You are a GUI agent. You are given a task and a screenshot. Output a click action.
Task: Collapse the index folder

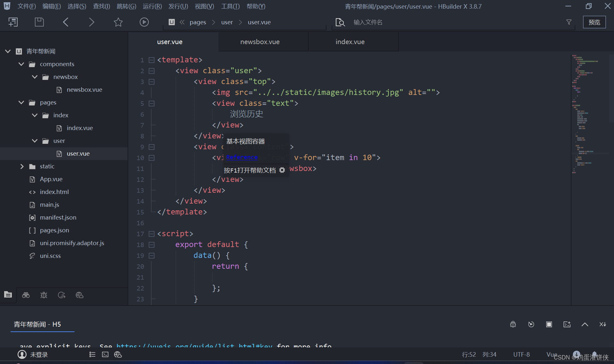point(35,115)
